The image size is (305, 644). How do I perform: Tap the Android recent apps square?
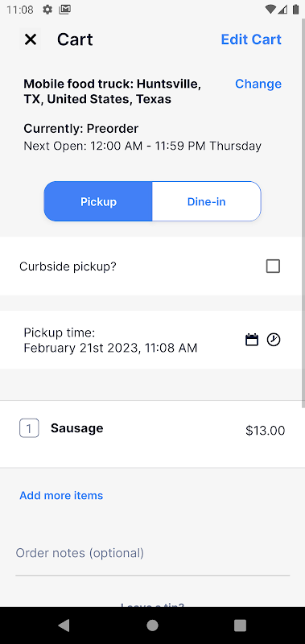click(240, 625)
